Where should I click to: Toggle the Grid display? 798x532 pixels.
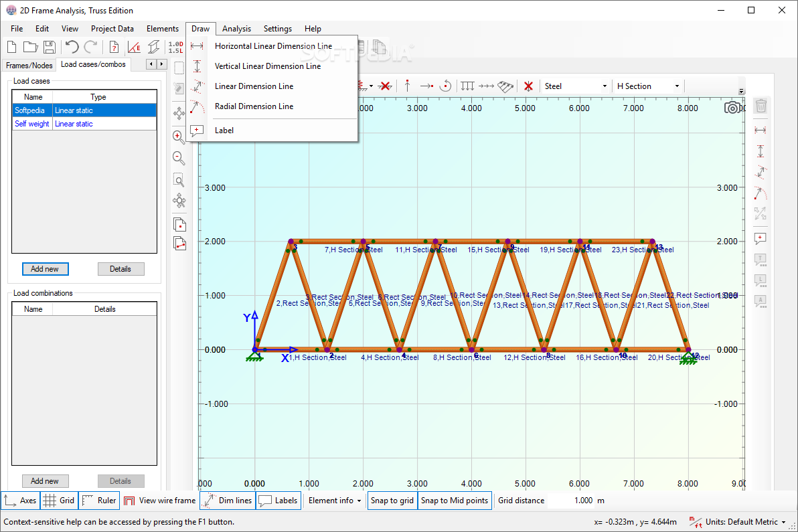pyautogui.click(x=59, y=501)
